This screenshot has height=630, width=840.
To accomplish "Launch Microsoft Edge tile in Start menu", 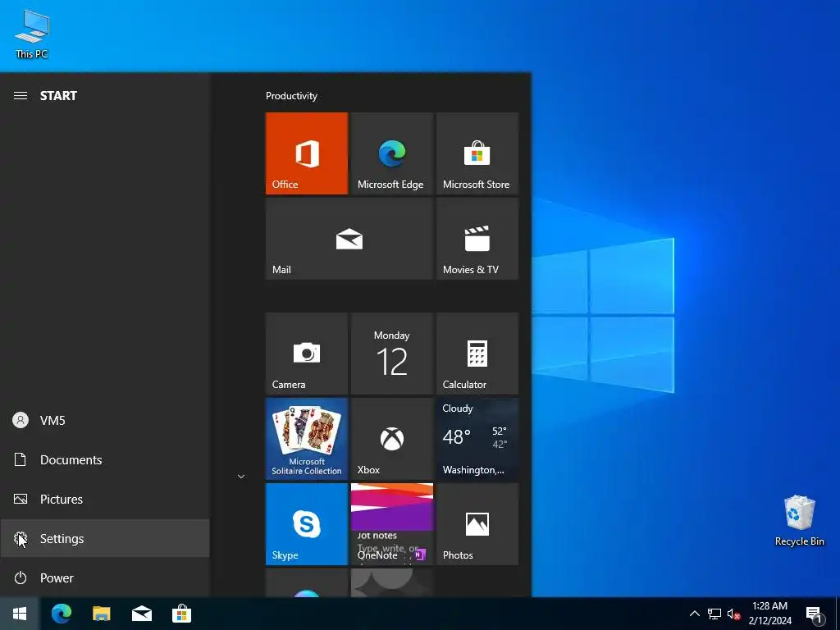I will 391,153.
